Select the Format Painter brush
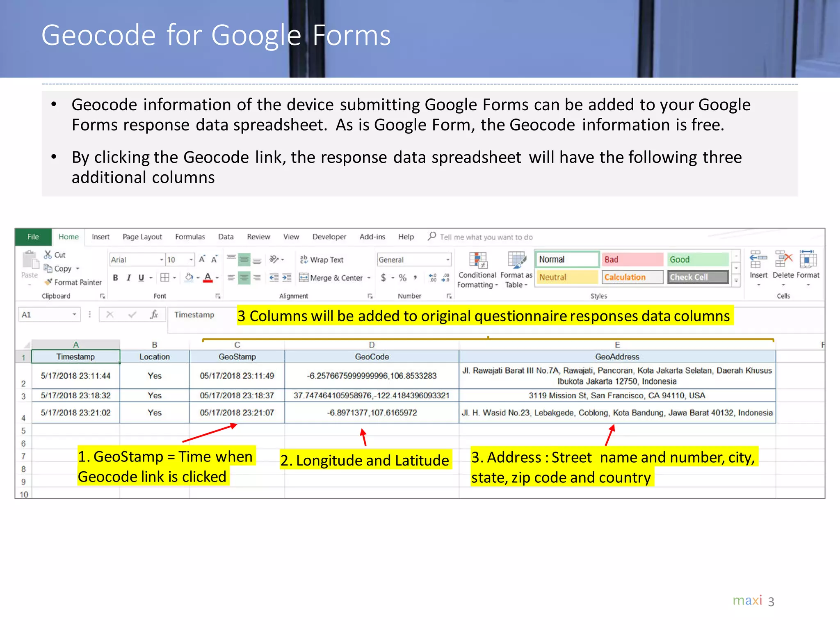The width and height of the screenshot is (840, 630). pos(48,282)
